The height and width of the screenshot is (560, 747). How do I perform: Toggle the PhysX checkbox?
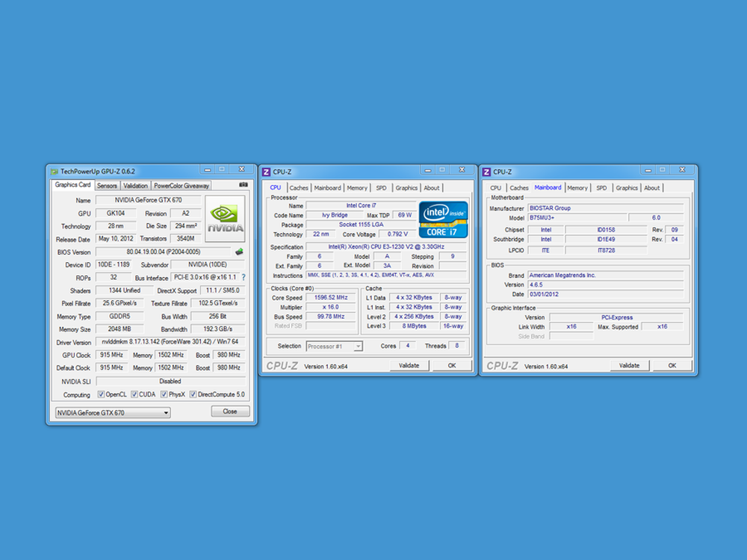(164, 394)
